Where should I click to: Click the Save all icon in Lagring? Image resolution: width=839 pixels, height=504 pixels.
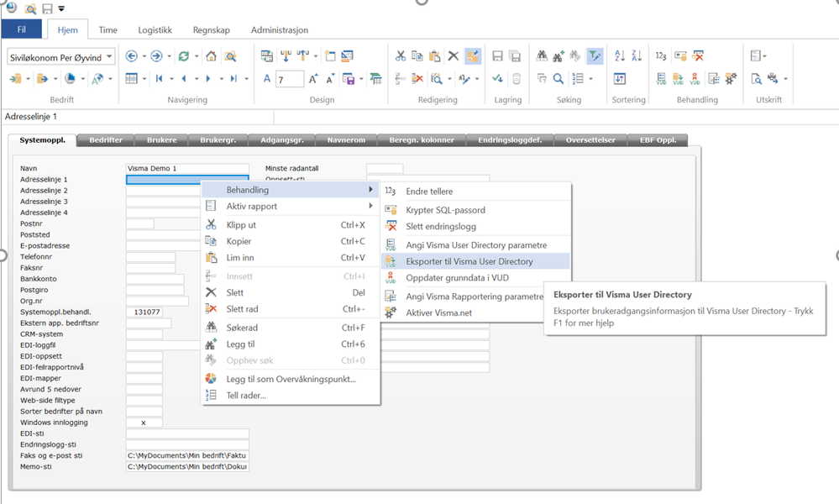pos(515,55)
